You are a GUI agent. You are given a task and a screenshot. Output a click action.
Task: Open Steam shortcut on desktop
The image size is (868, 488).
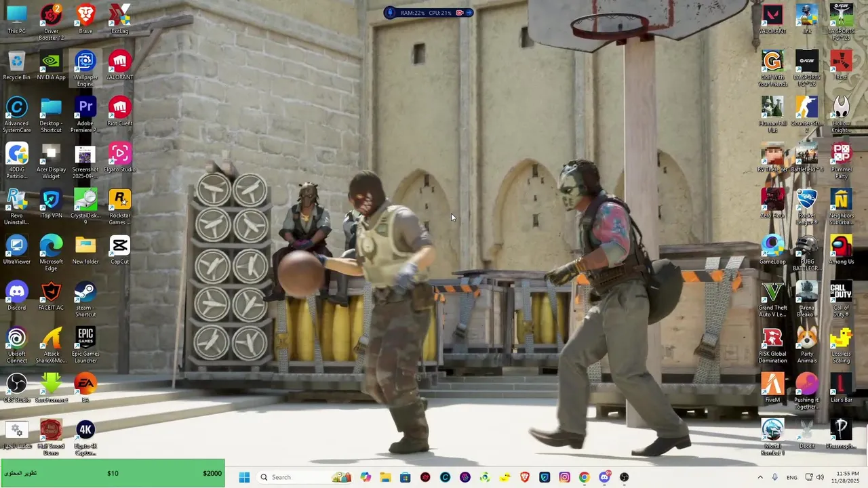[x=85, y=298]
